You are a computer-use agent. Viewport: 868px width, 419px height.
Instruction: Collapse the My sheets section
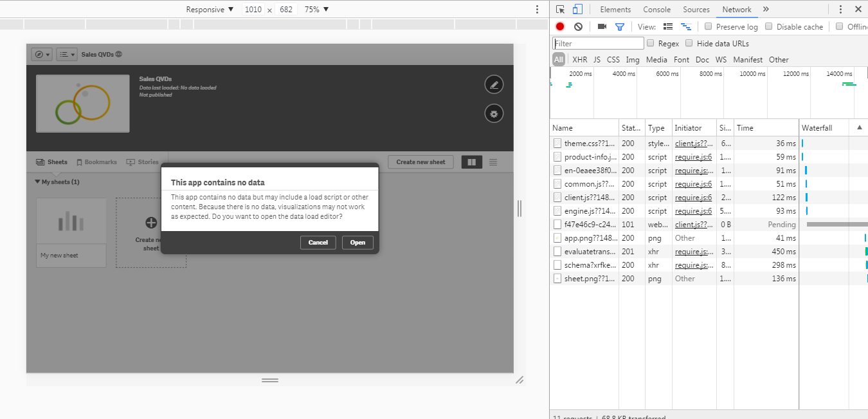[x=37, y=182]
